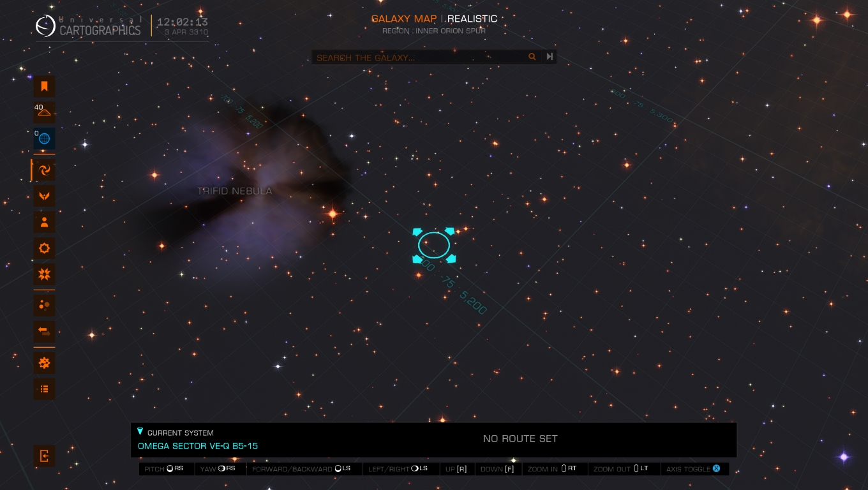Click the GALAXY MAP title text

point(404,19)
